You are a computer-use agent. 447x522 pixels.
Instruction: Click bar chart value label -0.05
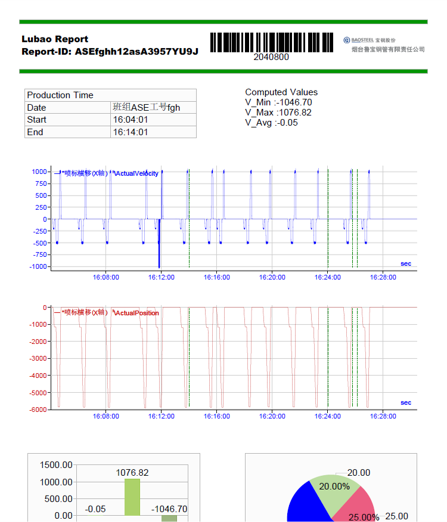click(x=95, y=509)
